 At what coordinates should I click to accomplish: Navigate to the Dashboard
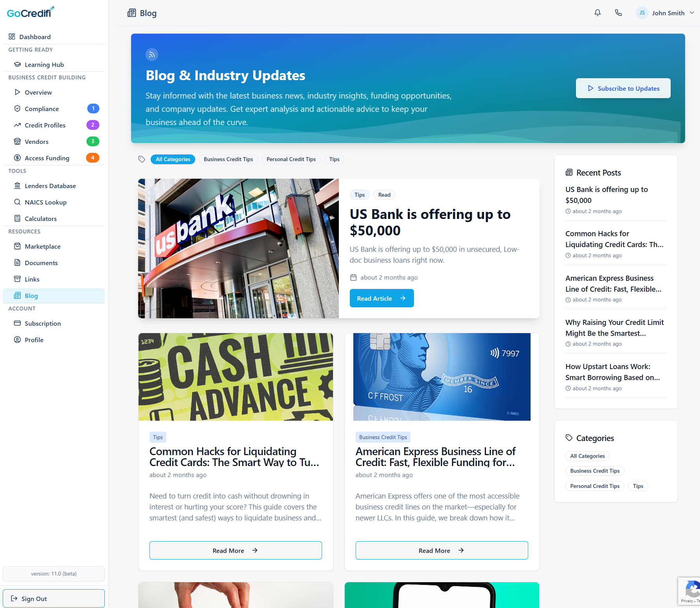click(x=35, y=37)
